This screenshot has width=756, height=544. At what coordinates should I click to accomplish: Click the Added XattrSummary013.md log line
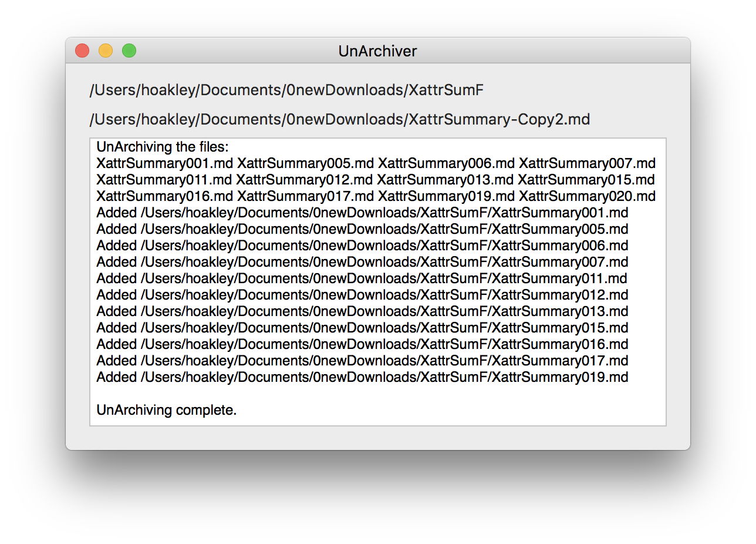tap(362, 311)
